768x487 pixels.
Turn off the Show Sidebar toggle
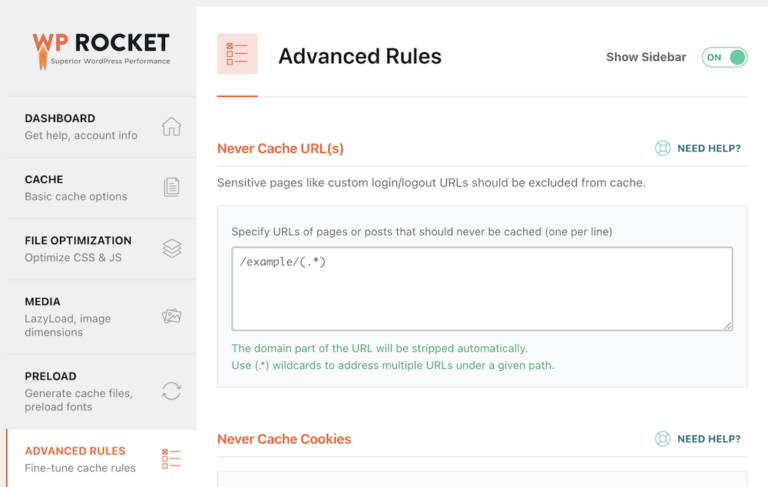tap(725, 57)
